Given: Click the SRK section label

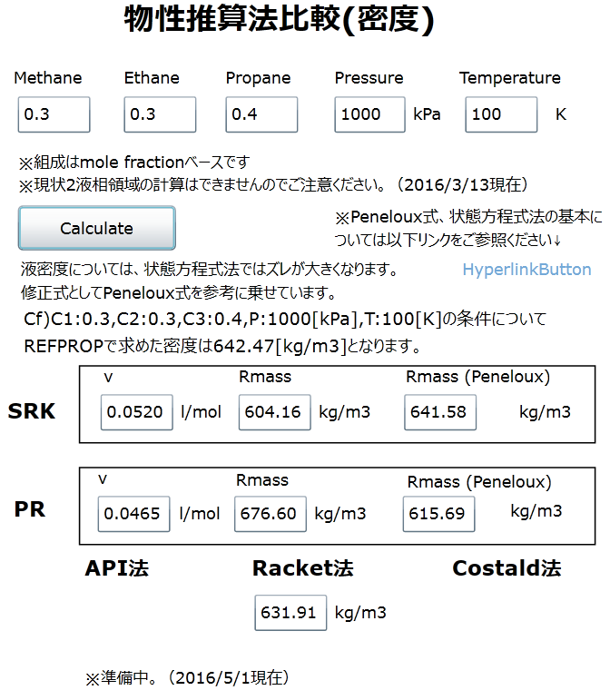Looking at the screenshot, I should point(32,411).
